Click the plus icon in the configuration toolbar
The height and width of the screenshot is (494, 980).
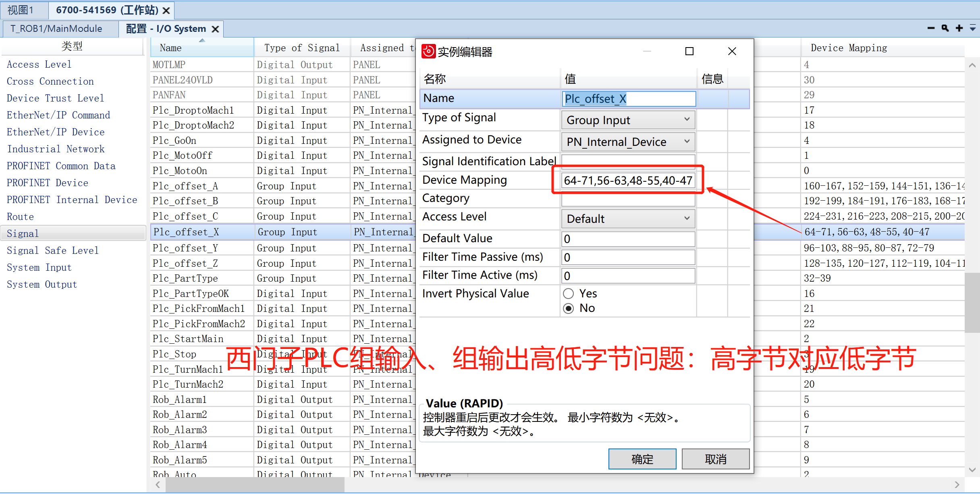[x=959, y=28]
